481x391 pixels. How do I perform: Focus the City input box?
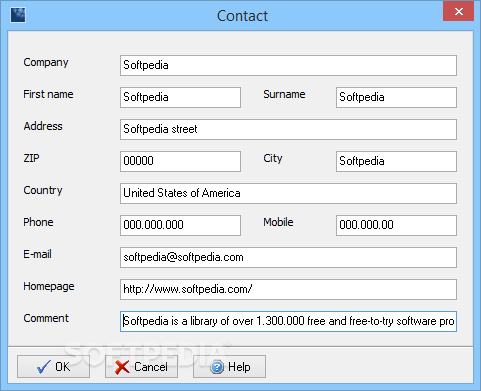pyautogui.click(x=396, y=161)
